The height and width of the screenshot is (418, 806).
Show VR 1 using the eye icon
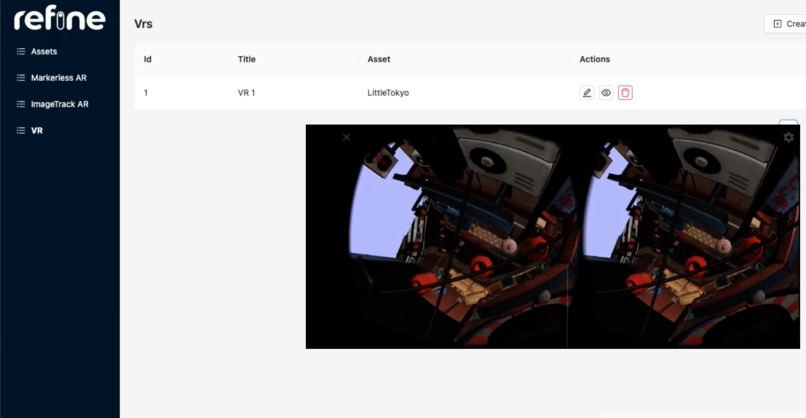coord(606,93)
